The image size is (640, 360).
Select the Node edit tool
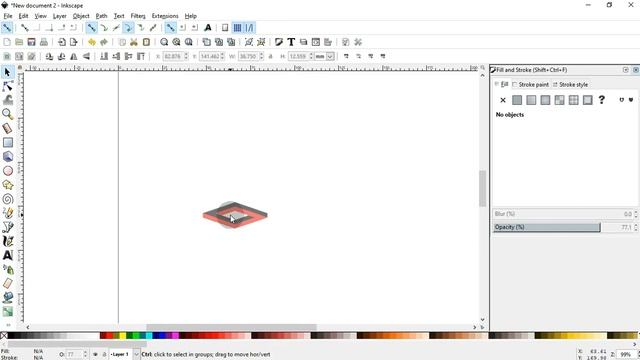pyautogui.click(x=7, y=86)
